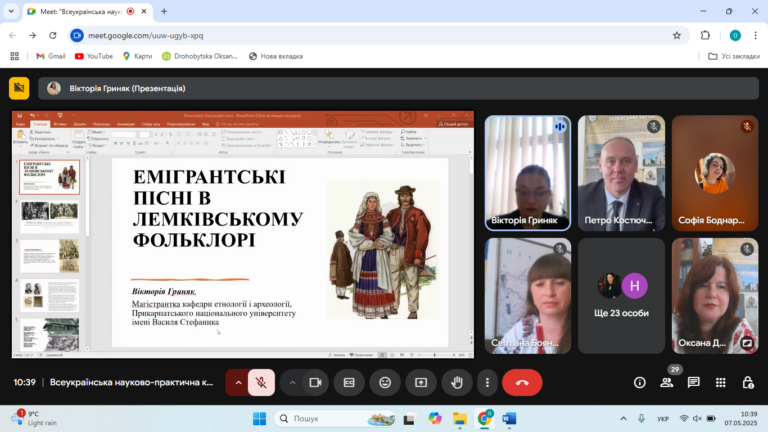The image size is (768, 432).
Task: Open more options three-dot menu
Action: (x=487, y=383)
